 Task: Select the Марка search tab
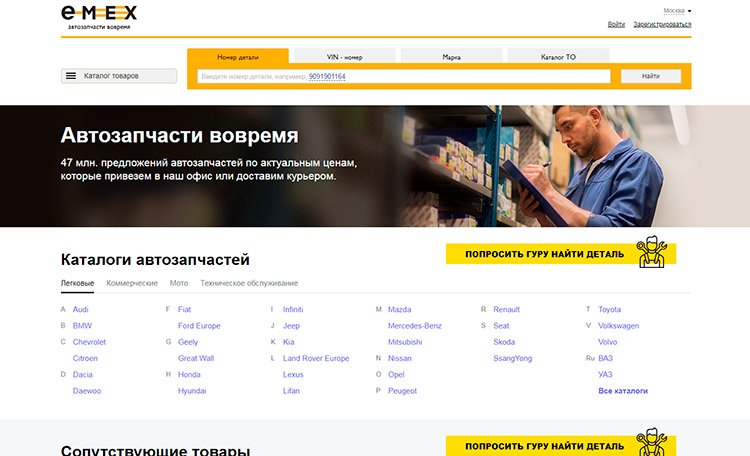pos(451,57)
